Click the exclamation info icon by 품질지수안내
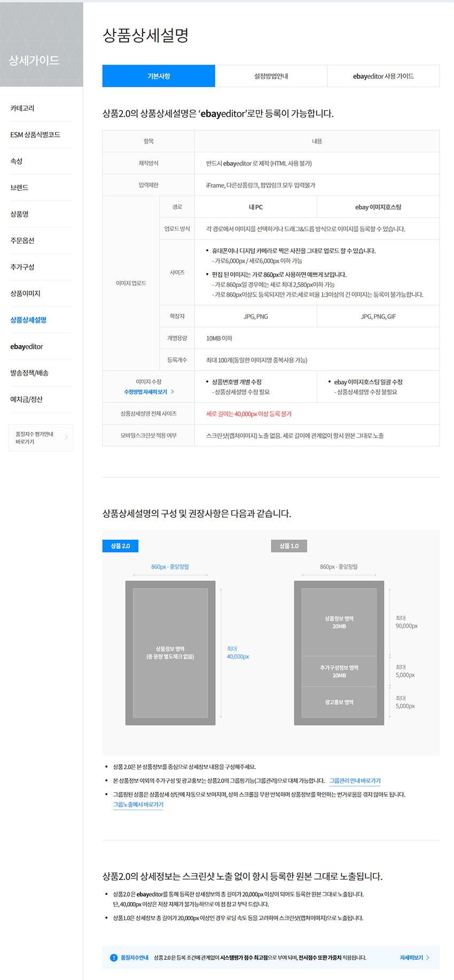The image size is (454, 980). (x=114, y=958)
